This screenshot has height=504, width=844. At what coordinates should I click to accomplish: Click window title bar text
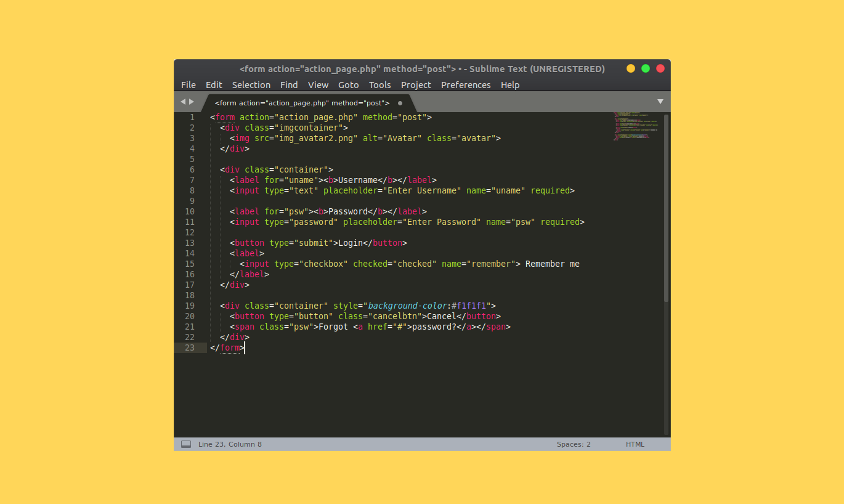click(x=422, y=69)
